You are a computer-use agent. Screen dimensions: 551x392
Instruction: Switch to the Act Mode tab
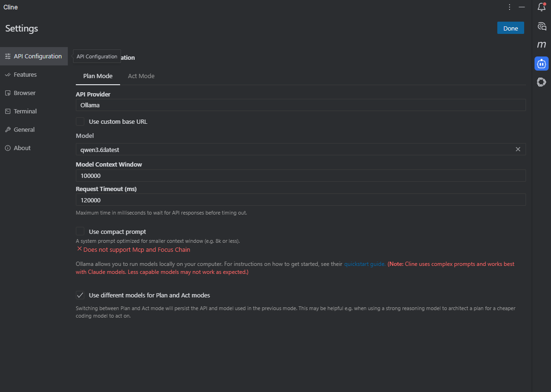click(x=141, y=76)
